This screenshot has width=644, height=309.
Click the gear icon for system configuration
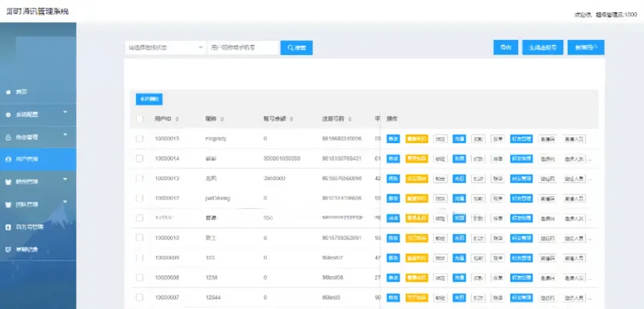9,114
